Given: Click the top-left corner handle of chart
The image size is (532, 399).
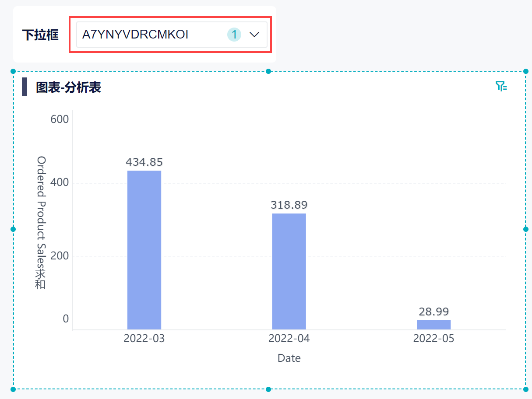Looking at the screenshot, I should (13, 71).
